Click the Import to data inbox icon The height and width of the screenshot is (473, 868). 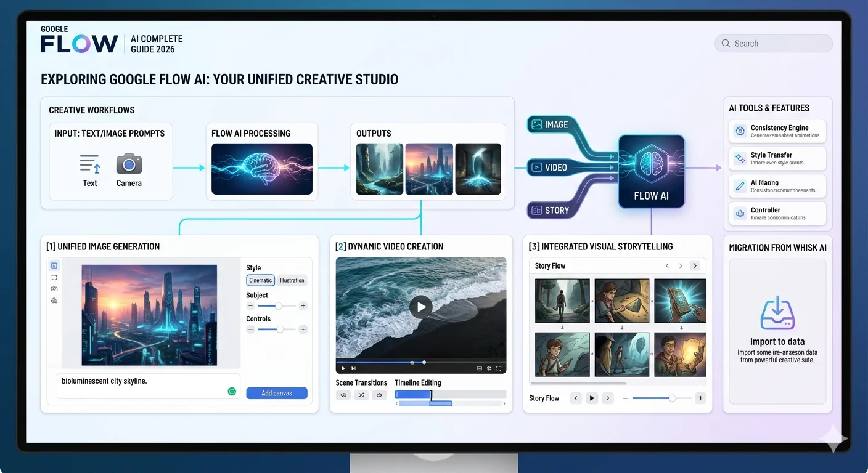pos(777,313)
